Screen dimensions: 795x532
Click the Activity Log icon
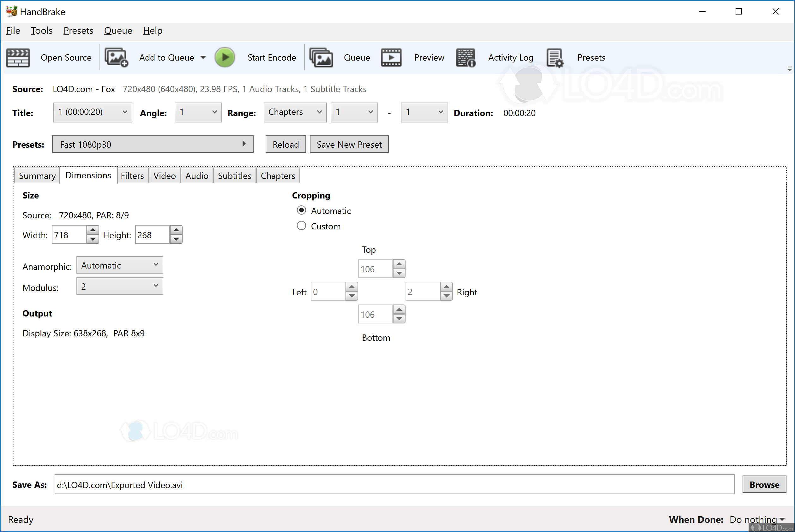[465, 57]
